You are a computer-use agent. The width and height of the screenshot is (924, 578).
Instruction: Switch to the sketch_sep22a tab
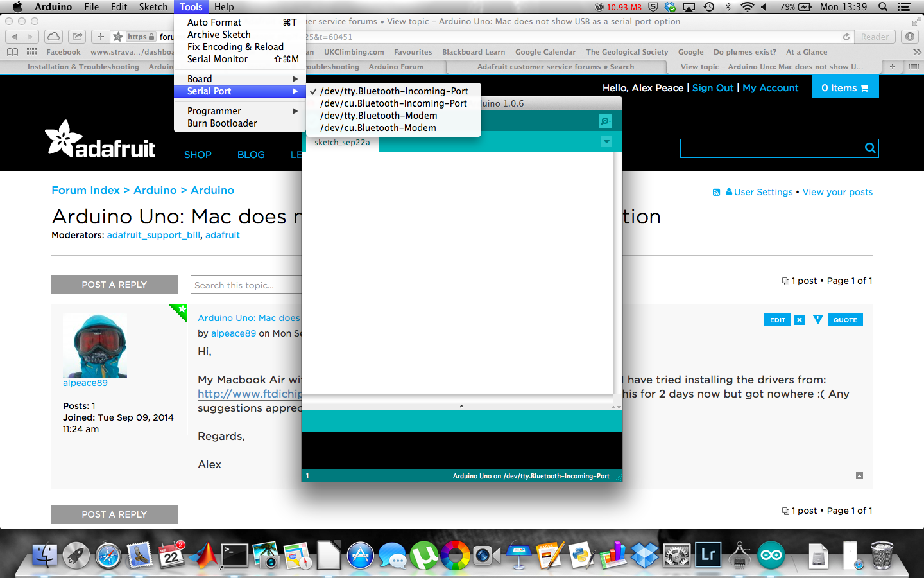[342, 143]
